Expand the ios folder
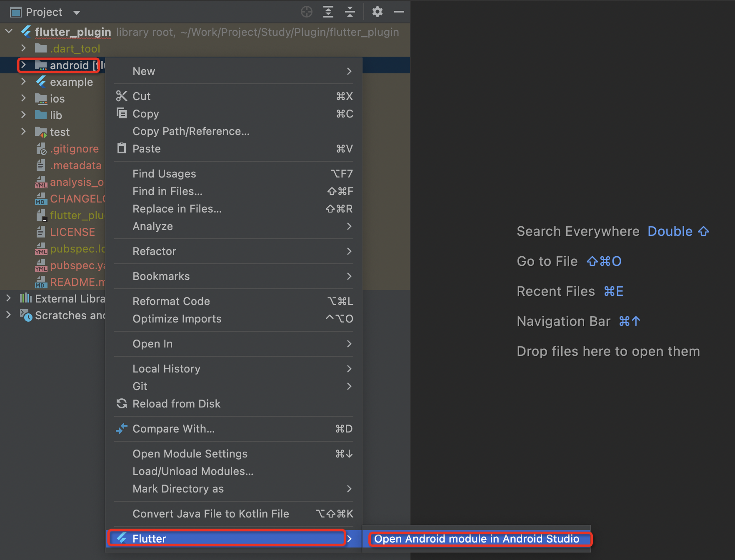The width and height of the screenshot is (735, 560). tap(24, 98)
